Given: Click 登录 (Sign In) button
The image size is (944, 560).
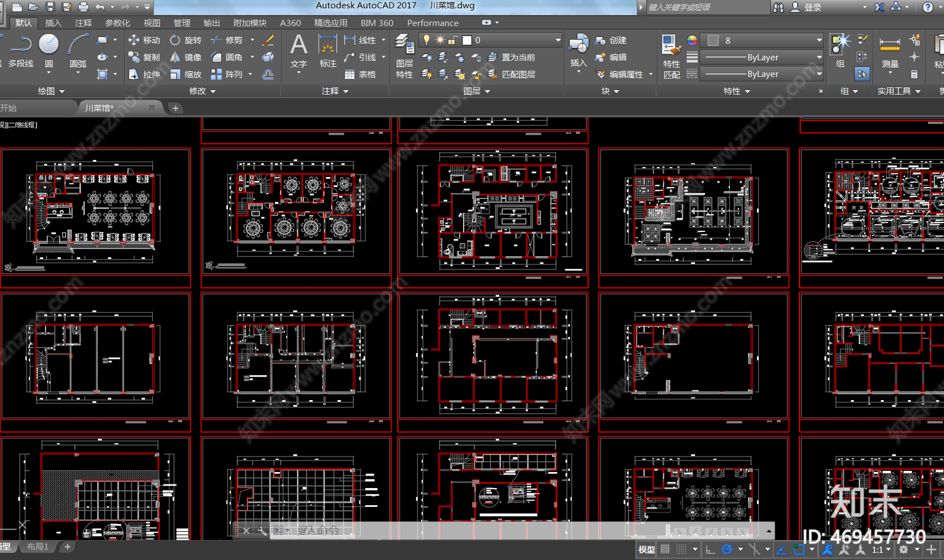Looking at the screenshot, I should coord(807,7).
